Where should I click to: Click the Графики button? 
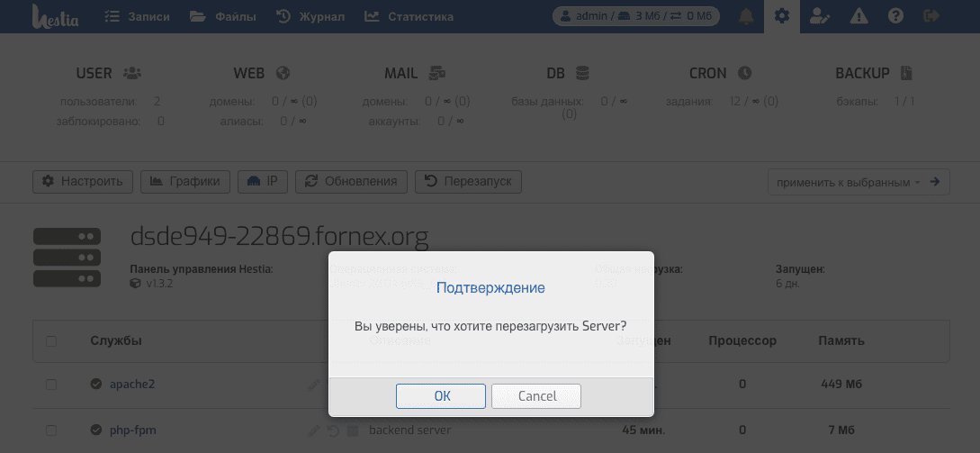(185, 181)
